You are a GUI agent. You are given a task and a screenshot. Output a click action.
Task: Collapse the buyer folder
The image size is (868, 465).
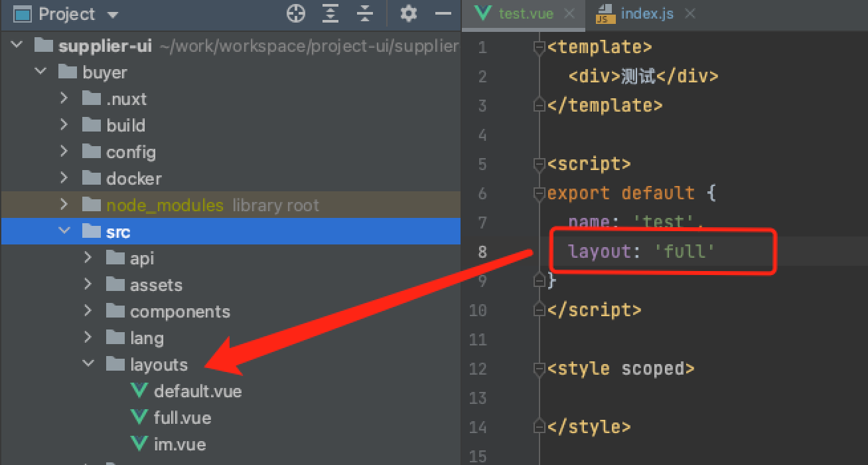coord(40,72)
